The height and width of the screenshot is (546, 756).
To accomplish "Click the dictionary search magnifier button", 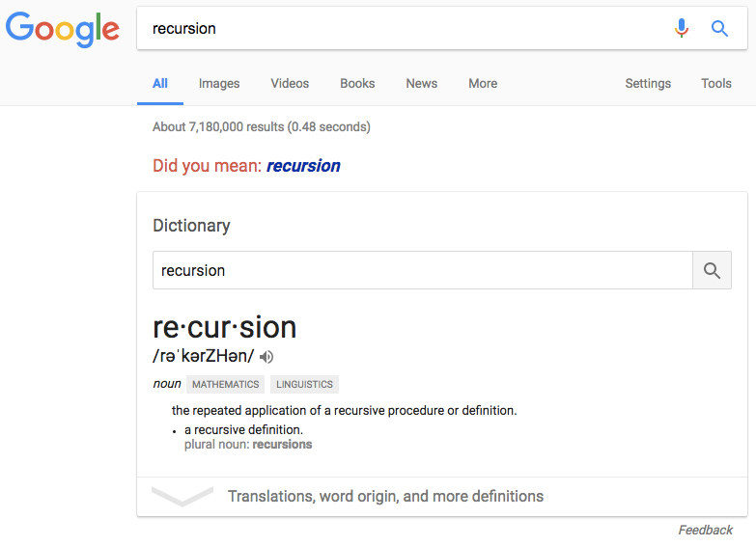I will tap(712, 271).
